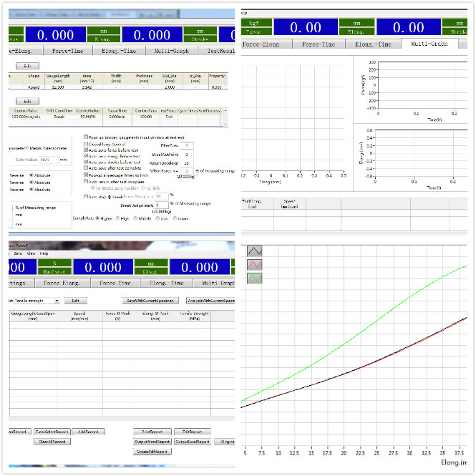Click the CreatePdfReport button
476x476 pixels.
pos(152,452)
